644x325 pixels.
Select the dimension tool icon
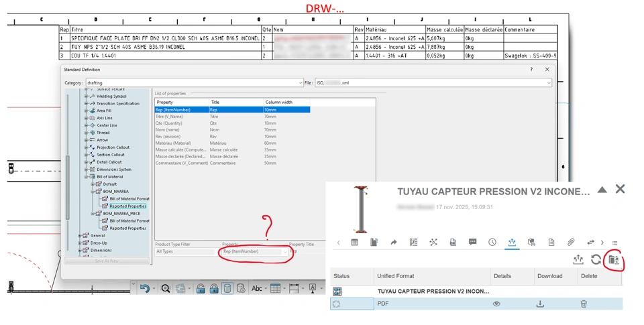tap(294, 288)
